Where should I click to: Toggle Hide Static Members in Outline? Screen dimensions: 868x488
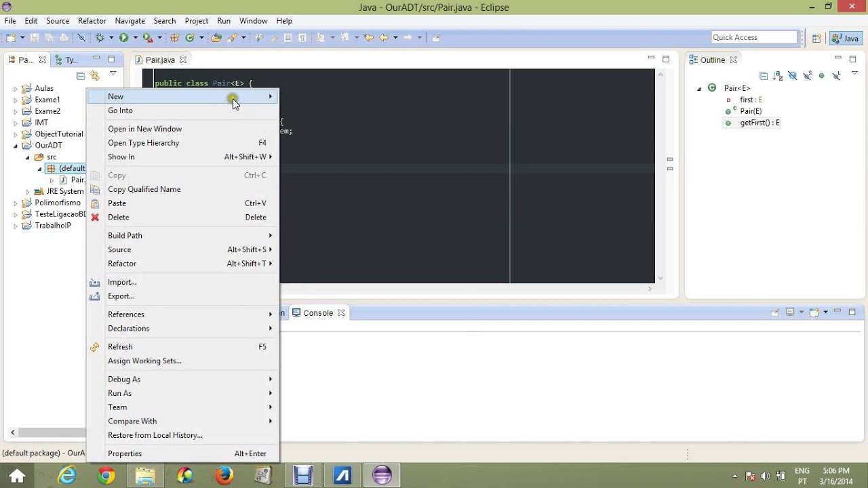pyautogui.click(x=807, y=76)
